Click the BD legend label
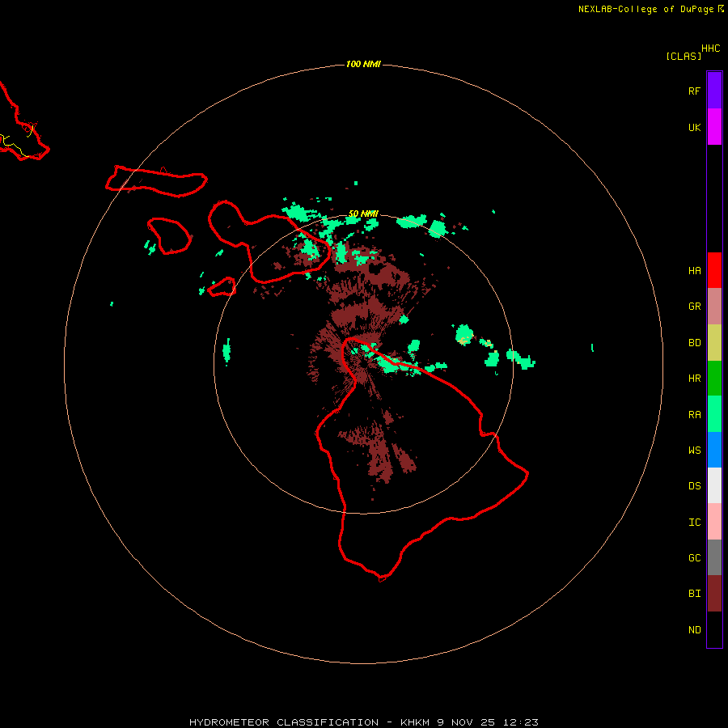 [694, 343]
